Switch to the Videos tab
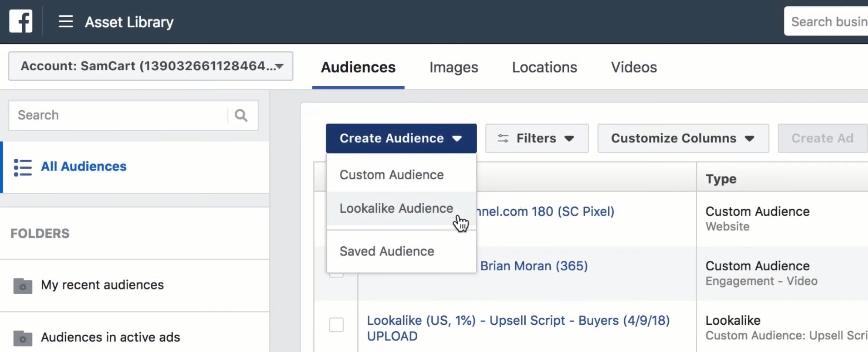This screenshot has height=352, width=868. (x=634, y=67)
